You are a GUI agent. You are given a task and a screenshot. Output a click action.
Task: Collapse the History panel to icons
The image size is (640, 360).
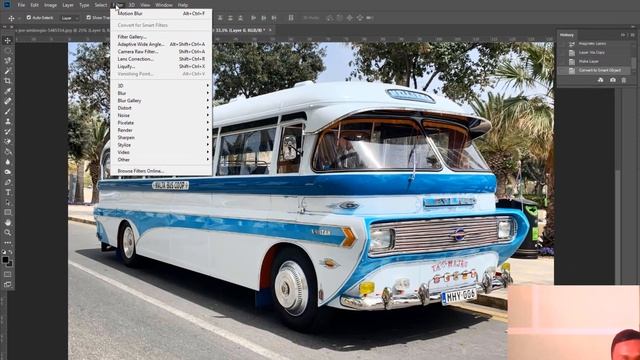pyautogui.click(x=623, y=35)
